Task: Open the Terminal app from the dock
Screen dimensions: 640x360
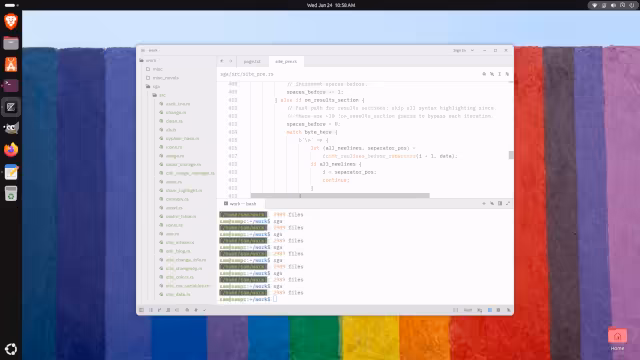Action: (11, 86)
